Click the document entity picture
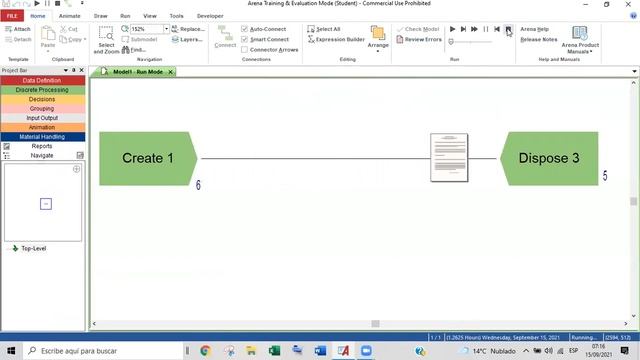 449,158
